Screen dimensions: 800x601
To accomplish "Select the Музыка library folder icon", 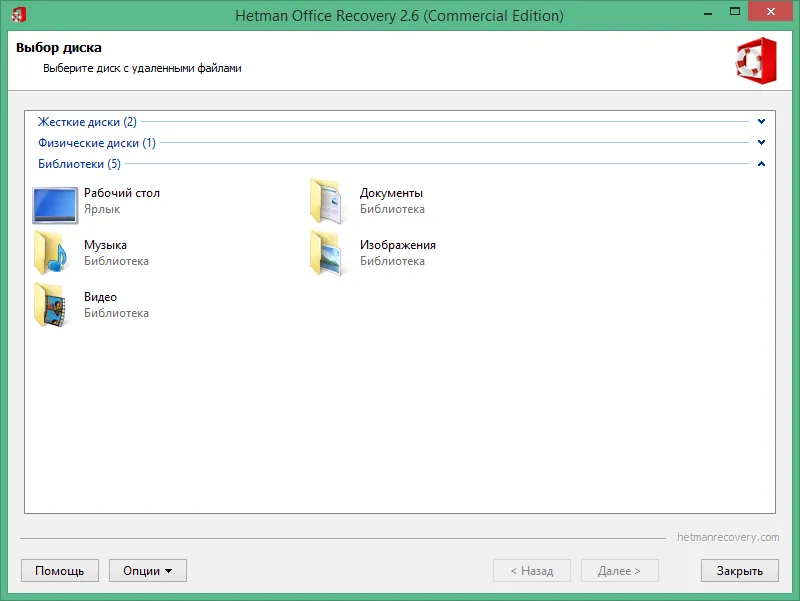I will point(51,253).
